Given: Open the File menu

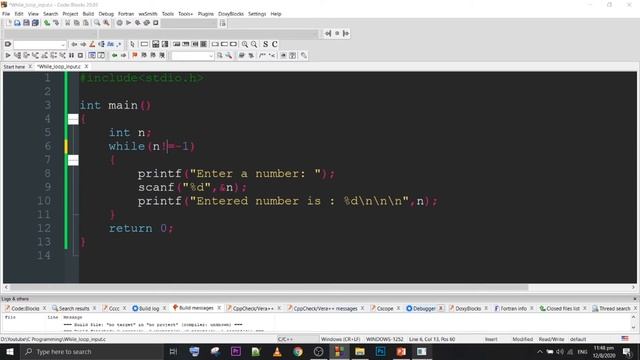Looking at the screenshot, I should tap(6, 14).
